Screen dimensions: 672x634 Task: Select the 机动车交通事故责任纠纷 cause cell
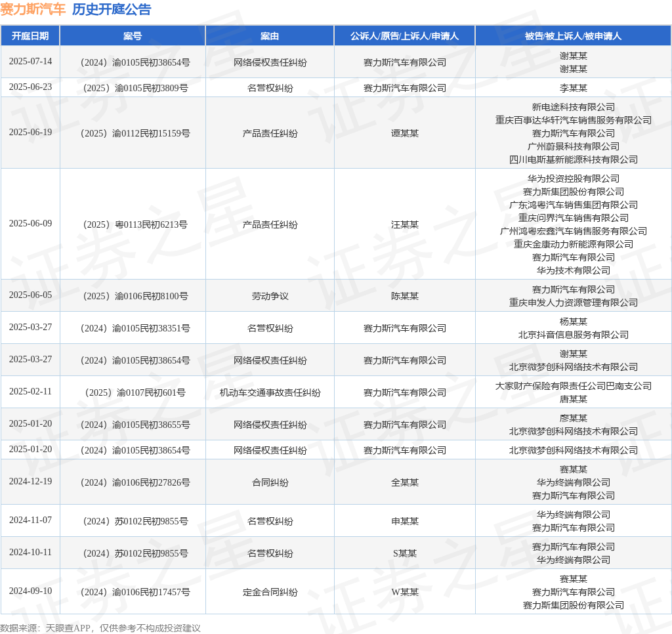click(x=270, y=392)
